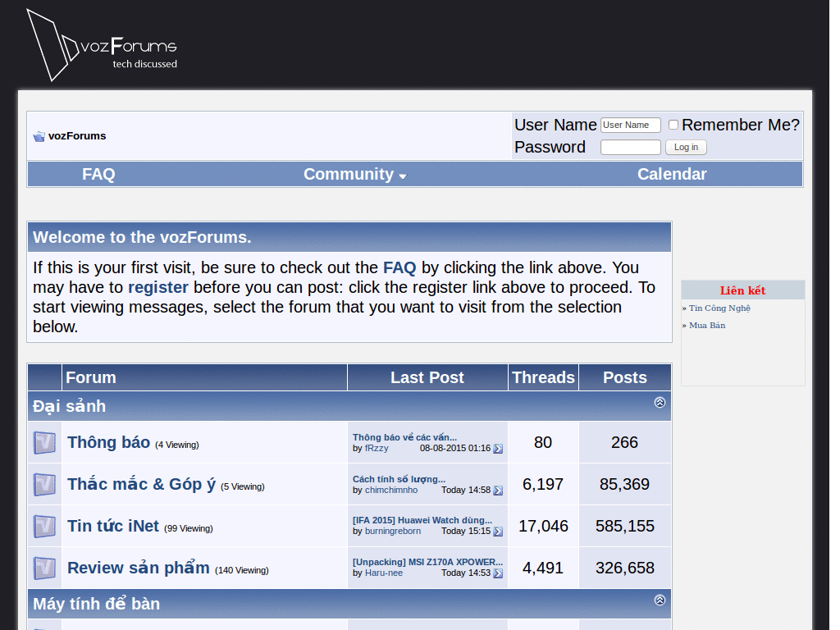Viewport: 840px width, 630px height.
Task: Open Mua Bán sidebar link
Action: click(x=707, y=325)
